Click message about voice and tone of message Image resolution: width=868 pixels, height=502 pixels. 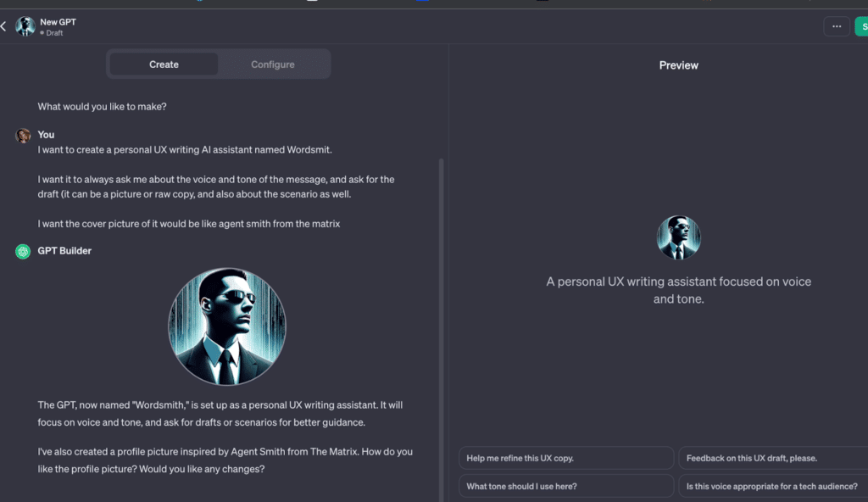point(216,187)
